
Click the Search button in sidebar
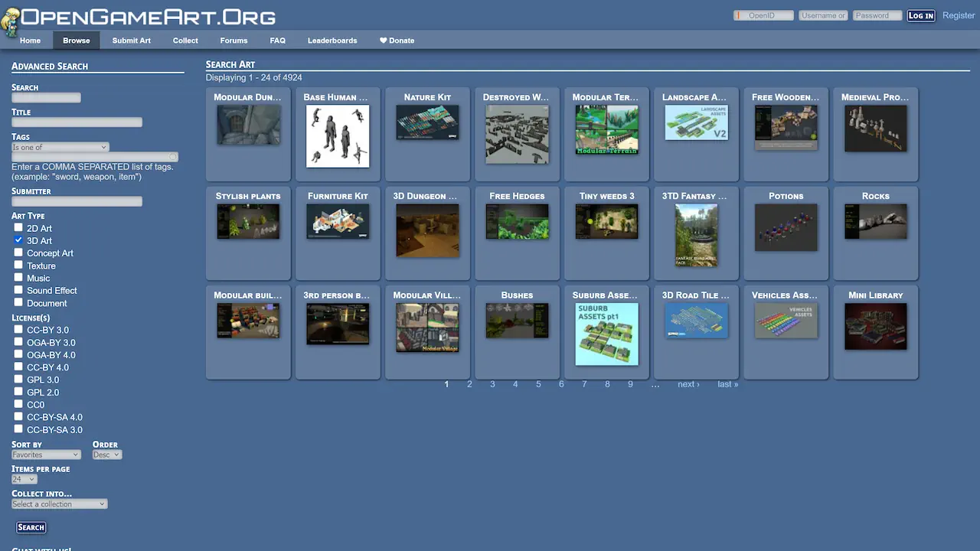pyautogui.click(x=31, y=527)
